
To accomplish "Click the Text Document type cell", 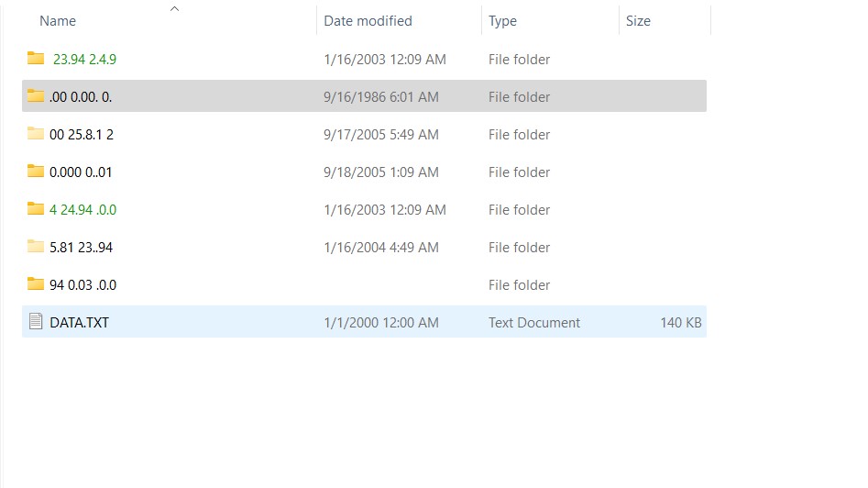I will tap(534, 322).
